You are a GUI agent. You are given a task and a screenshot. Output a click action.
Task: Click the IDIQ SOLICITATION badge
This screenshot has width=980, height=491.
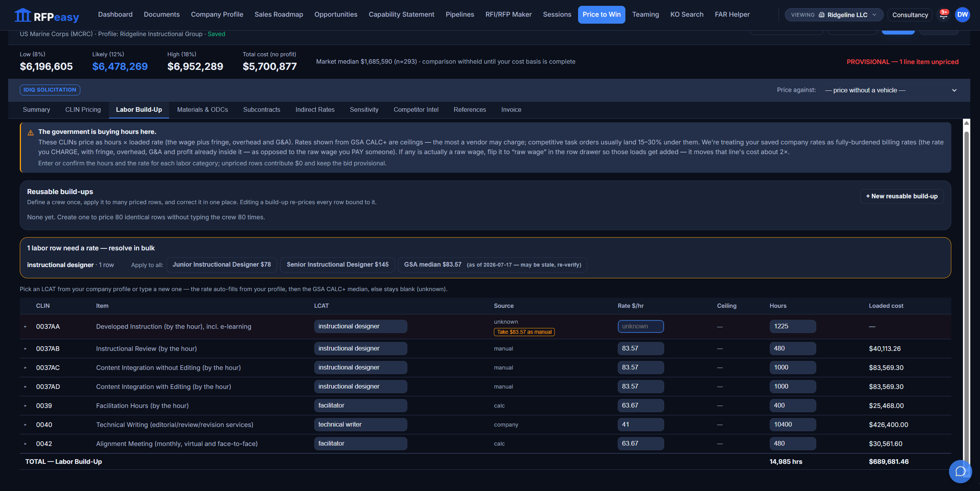click(50, 90)
